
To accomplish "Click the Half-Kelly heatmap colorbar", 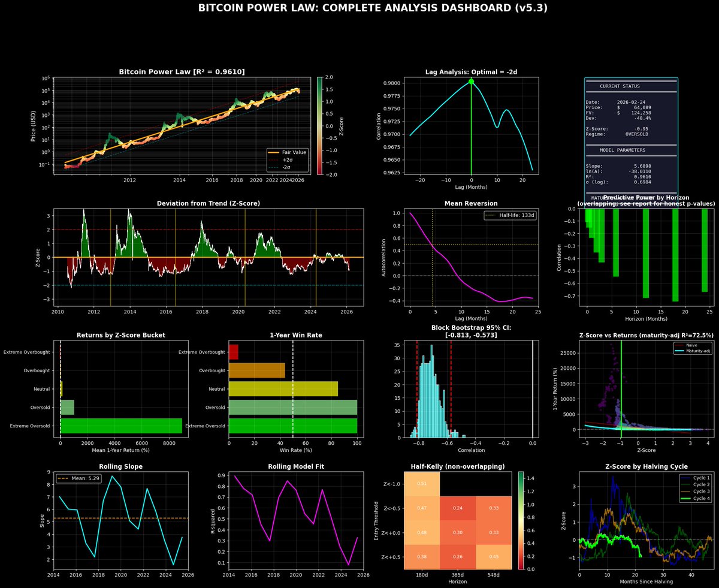I will (x=521, y=520).
